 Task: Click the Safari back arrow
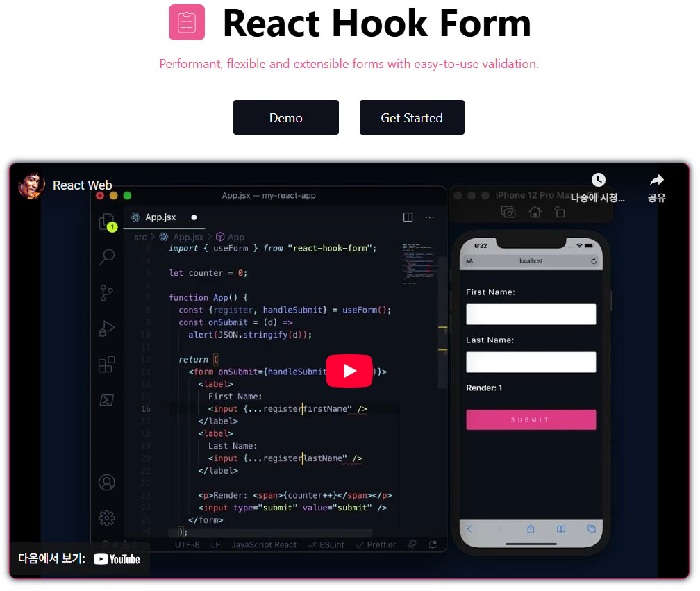[469, 529]
